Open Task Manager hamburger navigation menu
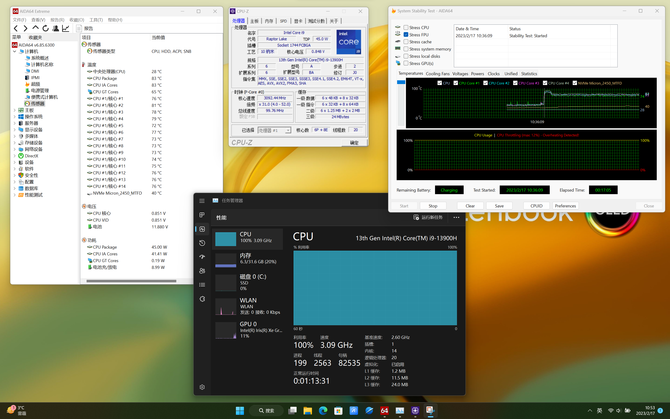The image size is (670, 419). tap(202, 201)
